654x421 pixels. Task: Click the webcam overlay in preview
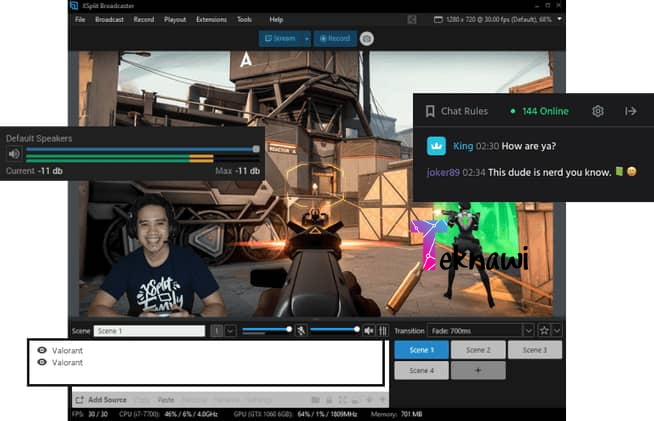point(156,257)
